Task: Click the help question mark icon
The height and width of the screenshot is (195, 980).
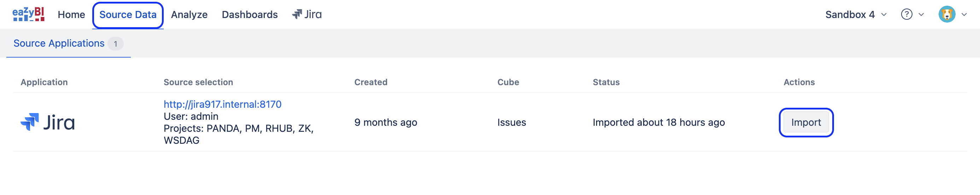Action: (x=906, y=14)
